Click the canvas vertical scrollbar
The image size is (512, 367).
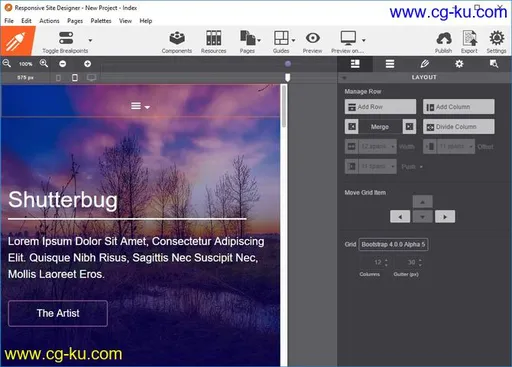284,106
